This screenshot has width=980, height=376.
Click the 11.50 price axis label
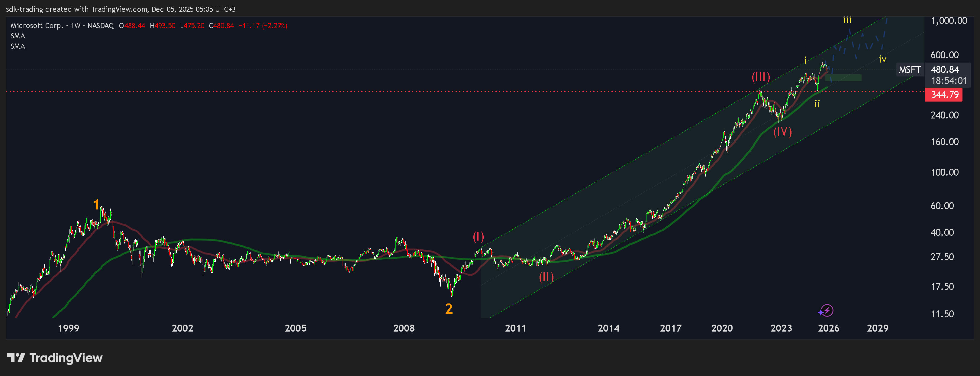[942, 314]
